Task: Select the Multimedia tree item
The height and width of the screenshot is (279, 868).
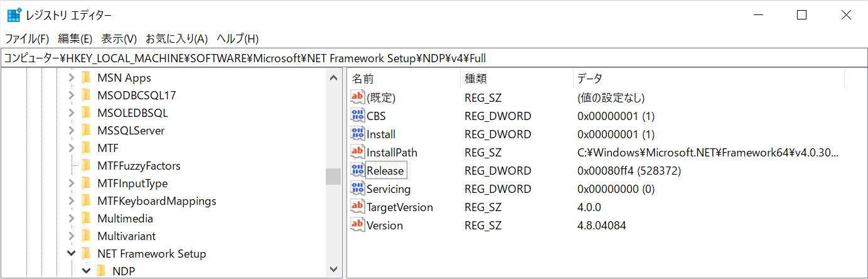Action: (x=126, y=219)
